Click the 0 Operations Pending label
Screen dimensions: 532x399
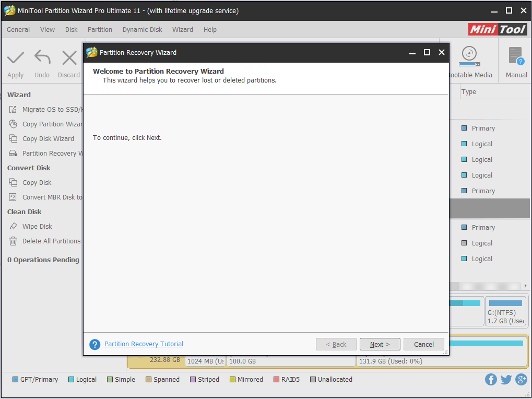[x=43, y=260]
